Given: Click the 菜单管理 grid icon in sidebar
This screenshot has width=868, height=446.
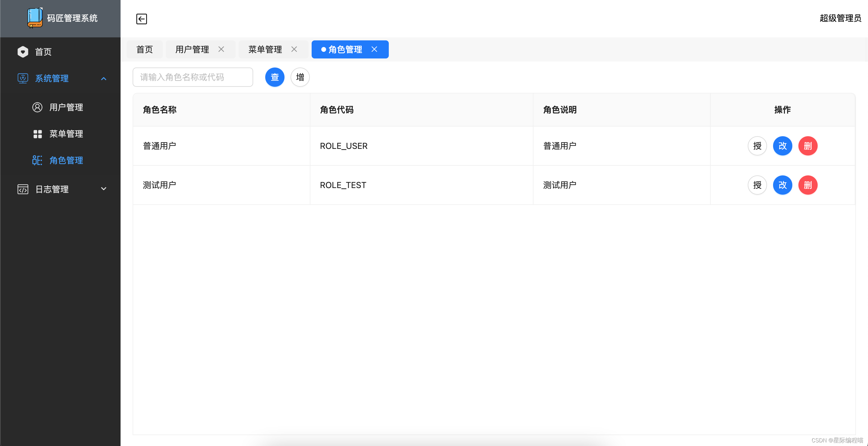Looking at the screenshot, I should coord(37,133).
